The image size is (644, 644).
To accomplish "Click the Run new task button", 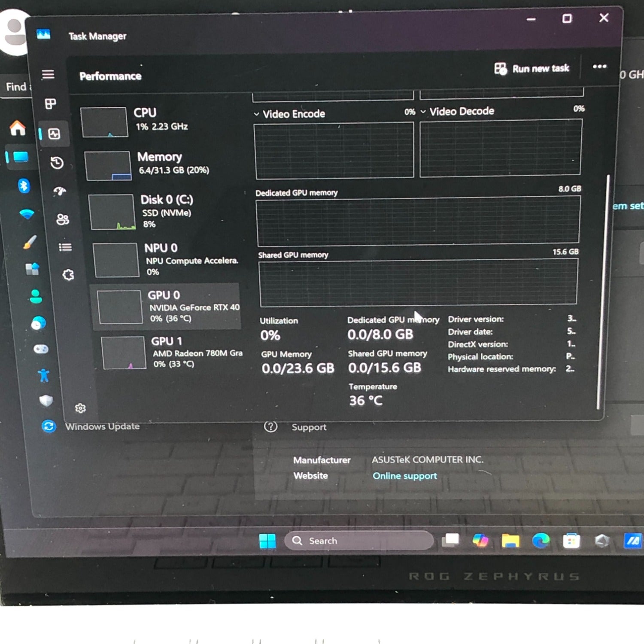I will pos(532,68).
